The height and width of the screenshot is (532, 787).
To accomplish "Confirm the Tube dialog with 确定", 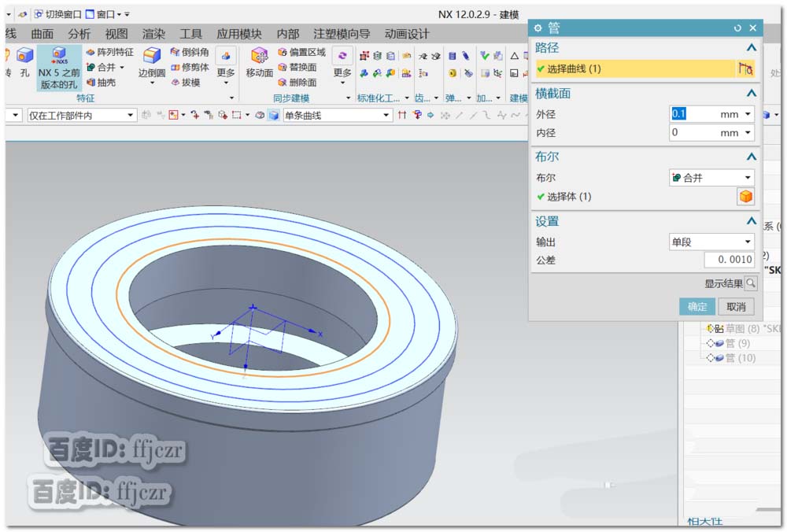I will coord(696,307).
